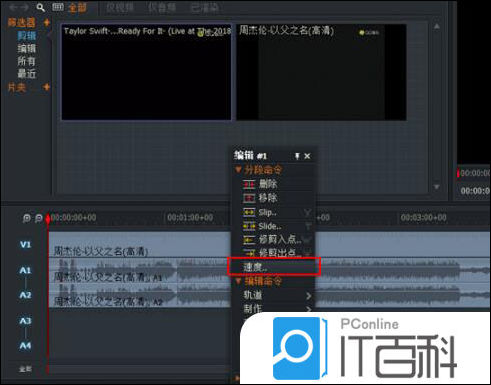Open the 轨道 submenu arrow
Image resolution: width=491 pixels, height=385 pixels.
(309, 296)
